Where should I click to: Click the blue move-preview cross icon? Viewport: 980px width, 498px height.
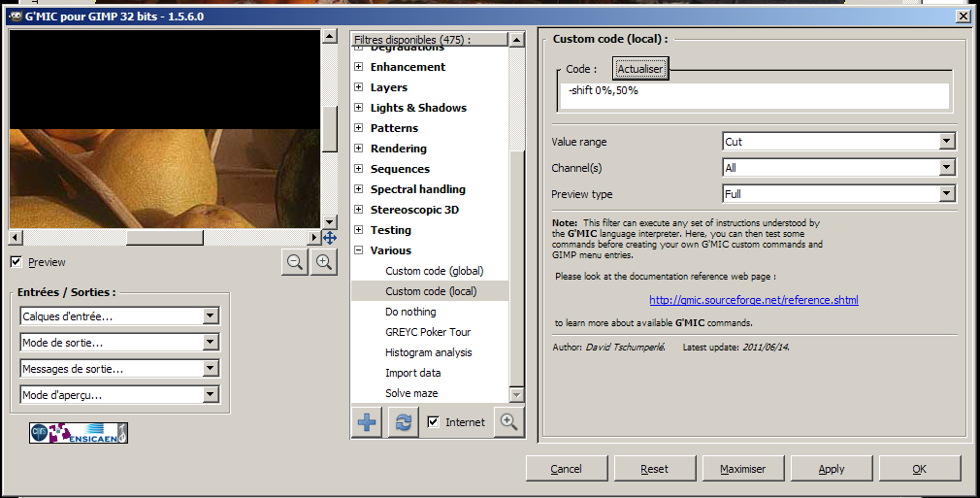point(330,238)
